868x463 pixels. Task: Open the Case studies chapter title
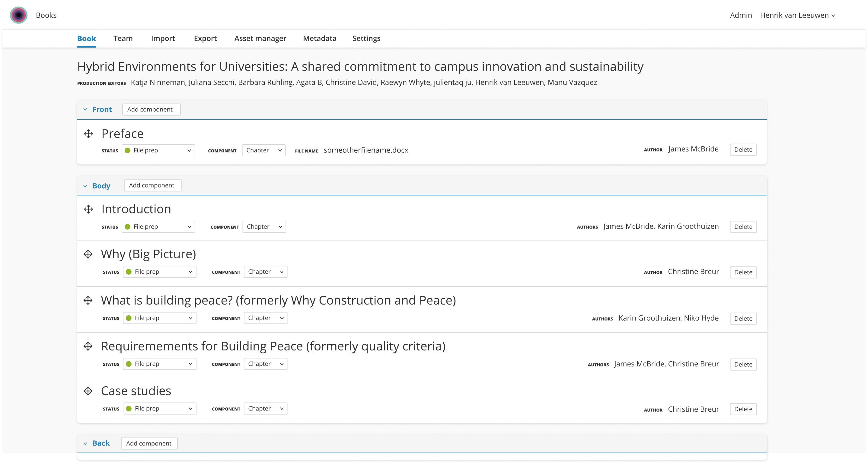point(136,391)
